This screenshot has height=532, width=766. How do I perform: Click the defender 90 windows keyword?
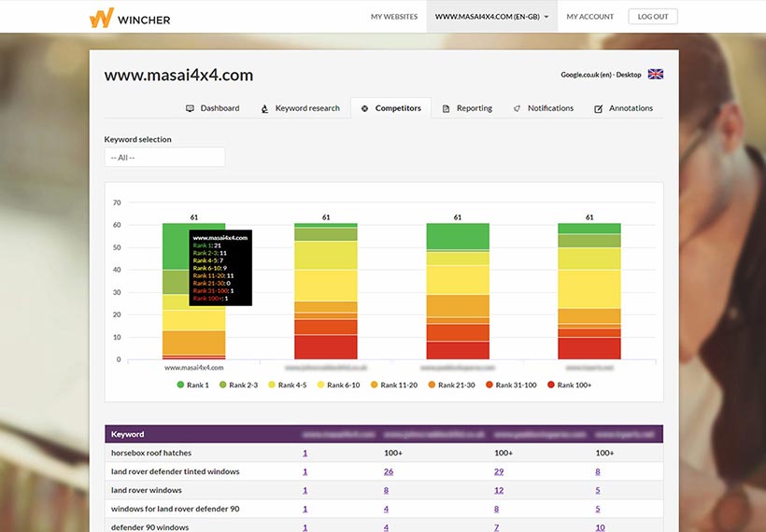click(149, 527)
